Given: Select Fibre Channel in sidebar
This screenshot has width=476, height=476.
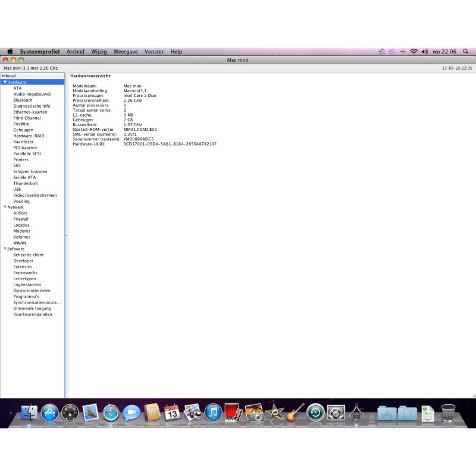Looking at the screenshot, I should tap(27, 118).
